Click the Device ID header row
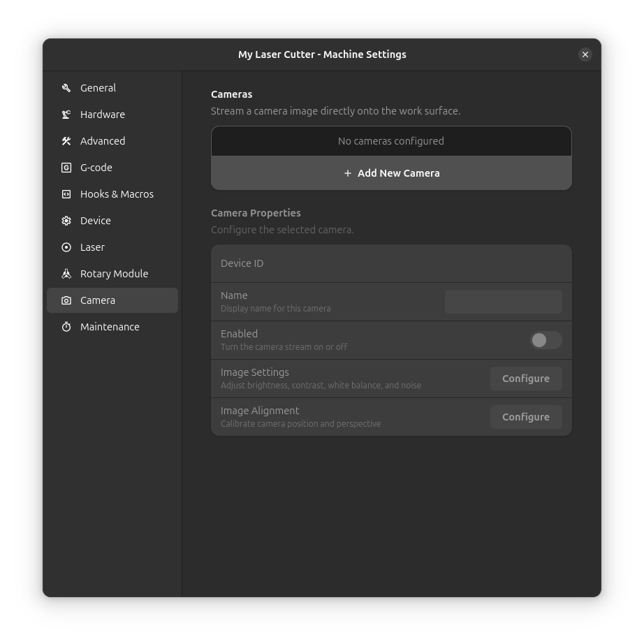Viewport: 644px width, 644px height. (391, 263)
